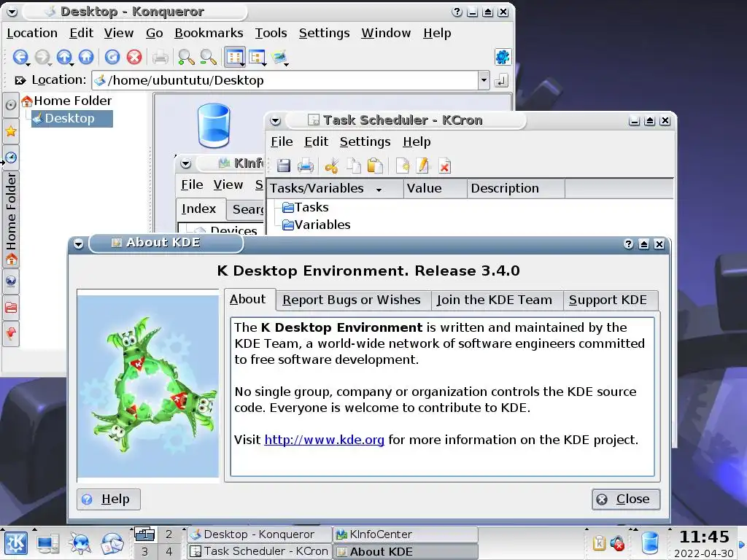Save the crontab in KCron toolbar
Image resolution: width=747 pixels, height=560 pixels.
pos(284,166)
